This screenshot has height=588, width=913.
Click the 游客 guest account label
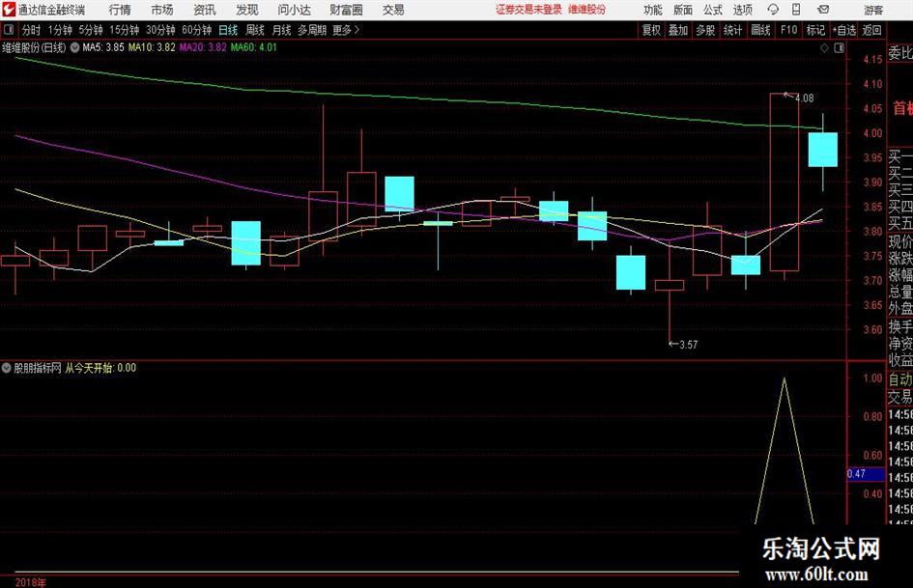point(873,10)
